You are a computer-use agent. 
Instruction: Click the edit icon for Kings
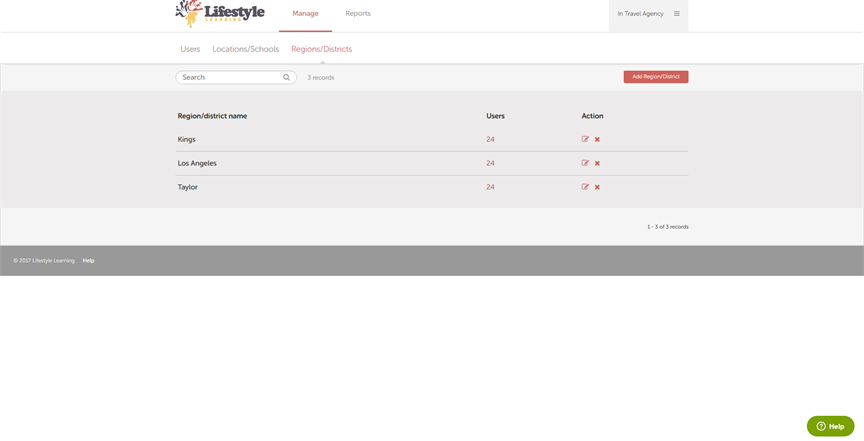[585, 139]
